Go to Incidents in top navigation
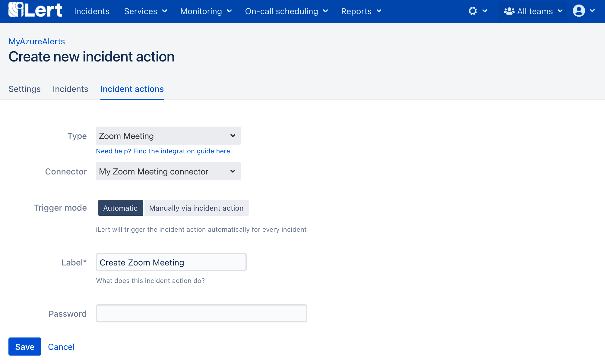The height and width of the screenshot is (364, 605). pos(92,11)
